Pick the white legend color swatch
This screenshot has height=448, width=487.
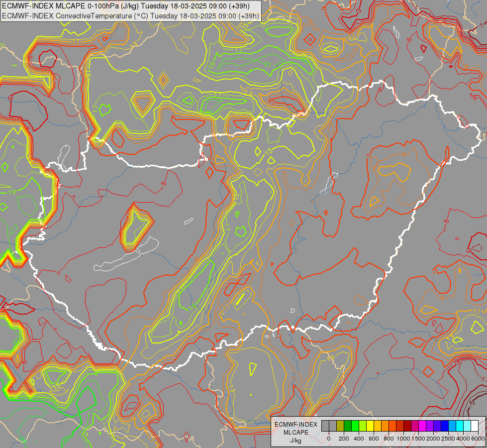pyautogui.click(x=475, y=426)
